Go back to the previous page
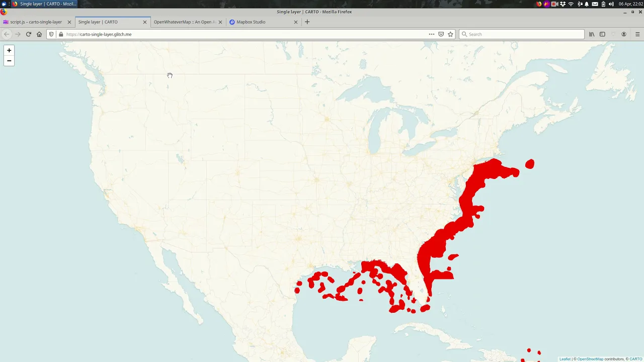644x362 pixels. (x=7, y=34)
